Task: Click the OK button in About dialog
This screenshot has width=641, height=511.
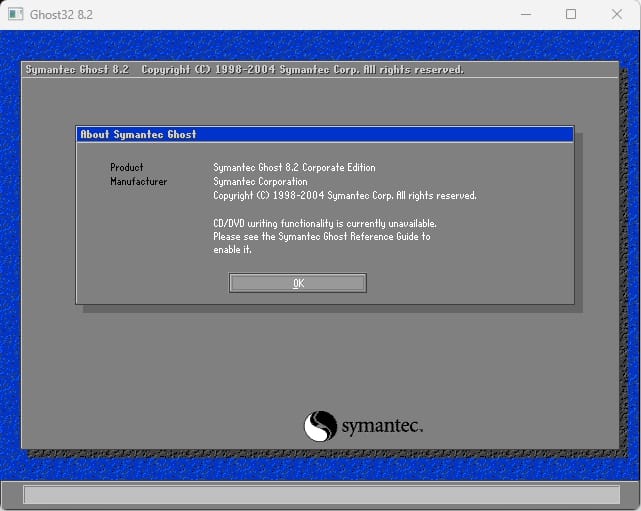Action: (298, 283)
